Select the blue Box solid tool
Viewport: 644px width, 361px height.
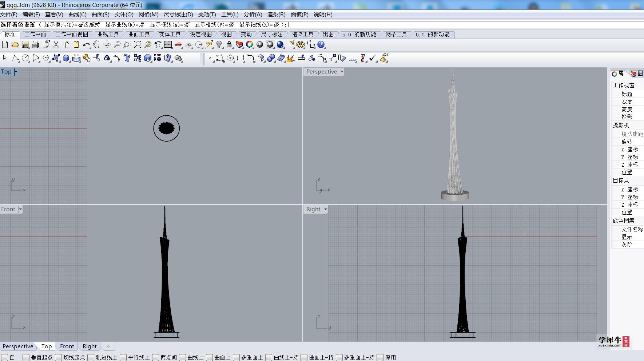pyautogui.click(x=66, y=58)
